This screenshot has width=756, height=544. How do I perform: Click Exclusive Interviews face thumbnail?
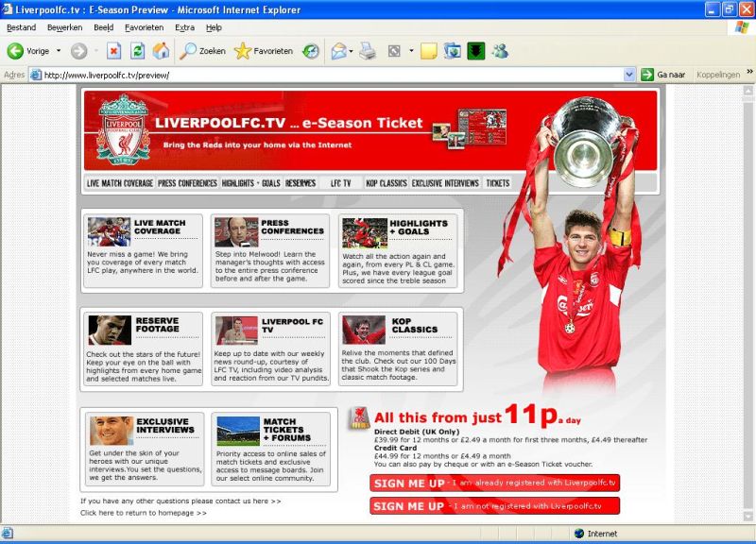click(x=112, y=431)
